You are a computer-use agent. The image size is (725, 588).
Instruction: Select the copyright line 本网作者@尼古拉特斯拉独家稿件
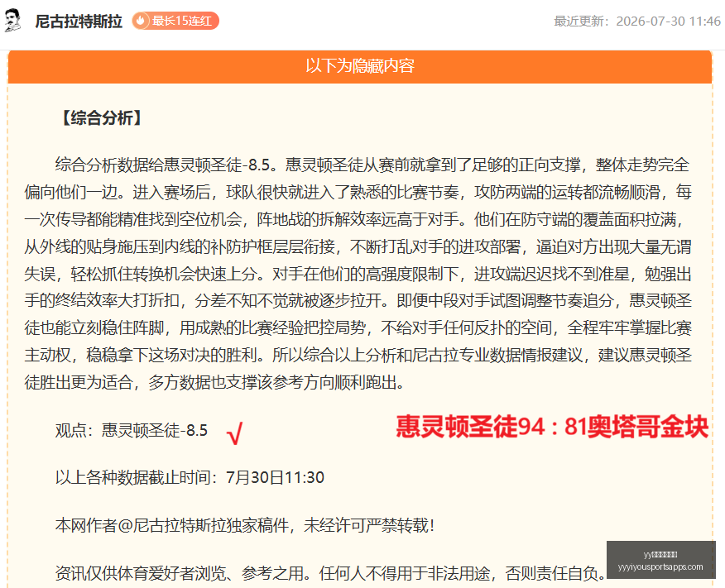[245, 525]
